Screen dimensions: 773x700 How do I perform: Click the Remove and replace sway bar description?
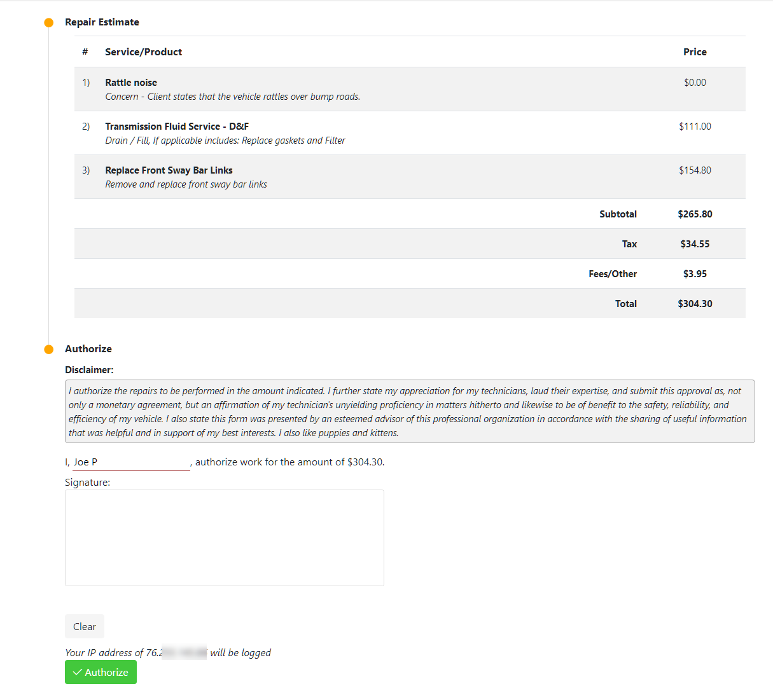[186, 184]
